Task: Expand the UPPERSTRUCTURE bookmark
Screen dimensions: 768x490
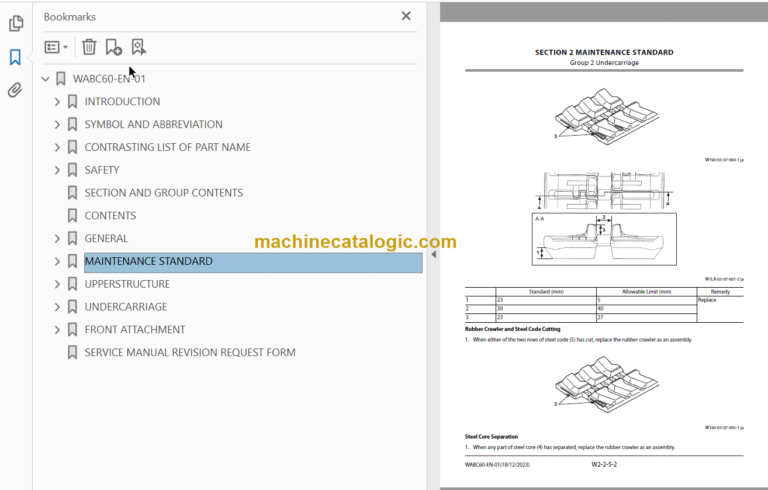Action: coord(57,284)
